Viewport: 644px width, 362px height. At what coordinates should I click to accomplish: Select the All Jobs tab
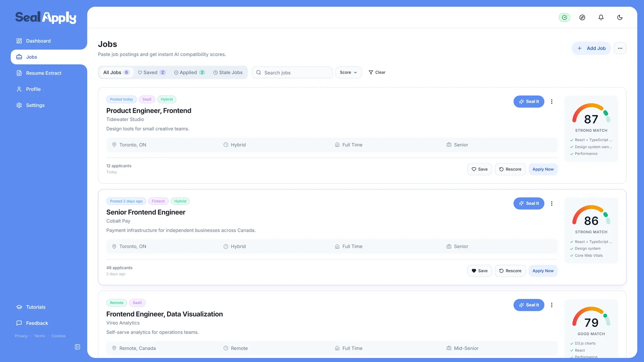coord(116,72)
